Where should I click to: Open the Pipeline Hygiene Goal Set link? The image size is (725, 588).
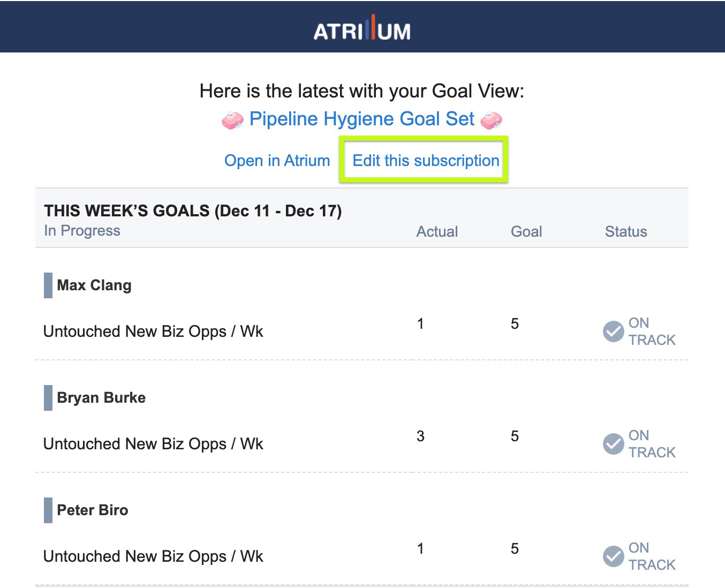click(x=362, y=119)
